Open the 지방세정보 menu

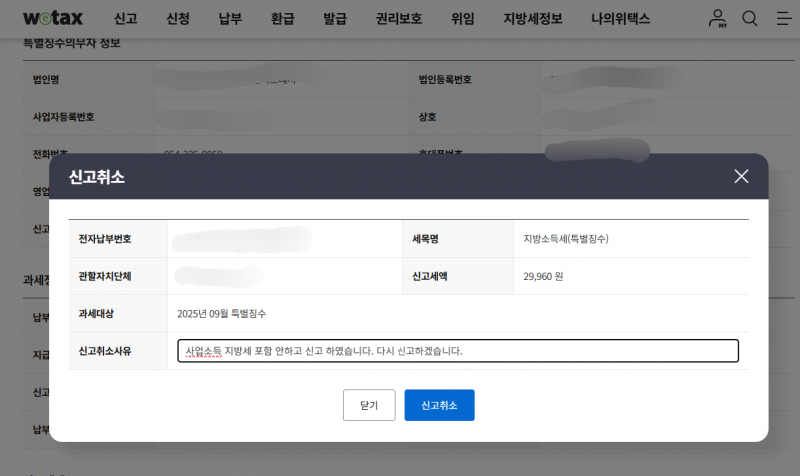(x=533, y=19)
